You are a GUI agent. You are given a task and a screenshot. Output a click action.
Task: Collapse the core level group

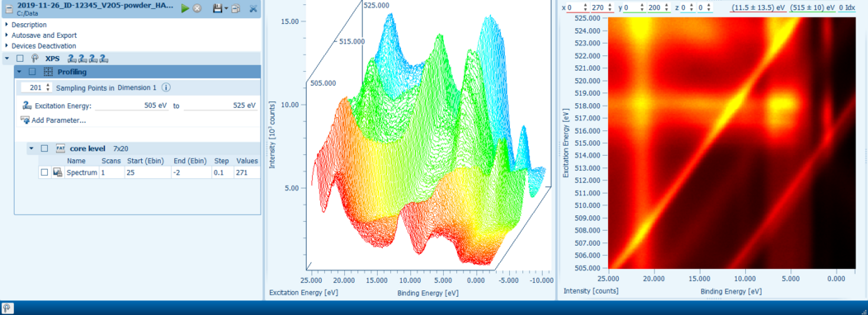(31, 148)
